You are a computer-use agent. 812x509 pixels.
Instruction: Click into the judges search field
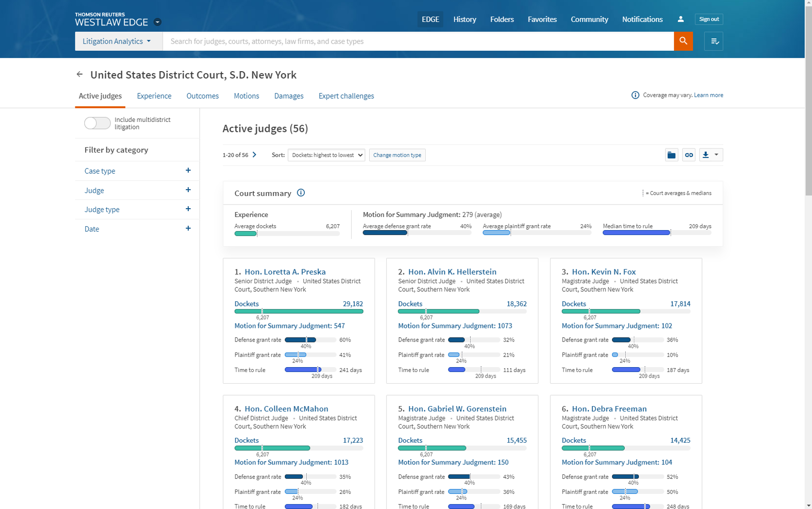tap(417, 41)
